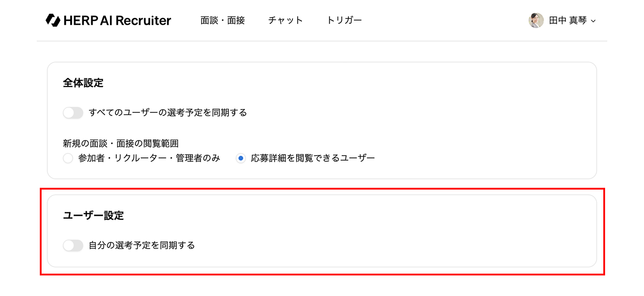644x296 pixels.
Task: Enable the すべてのユーザーの選考予定を同期する toggle switch
Action: (73, 113)
